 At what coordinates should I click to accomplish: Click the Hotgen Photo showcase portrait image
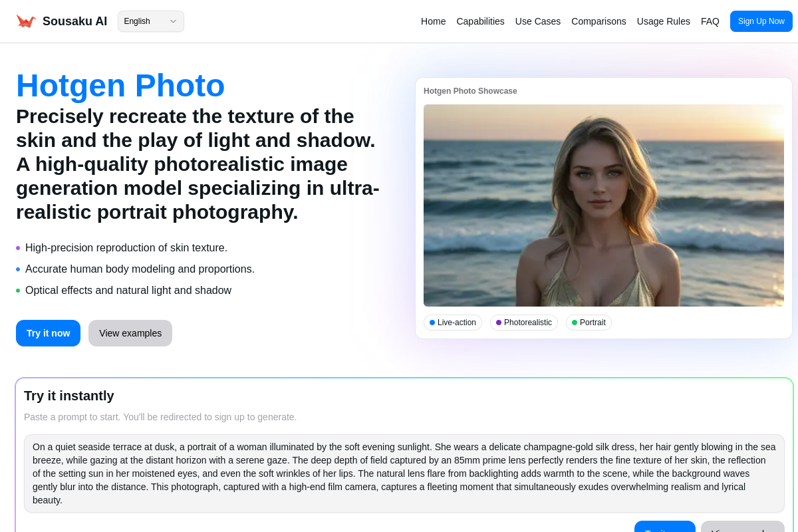603,205
